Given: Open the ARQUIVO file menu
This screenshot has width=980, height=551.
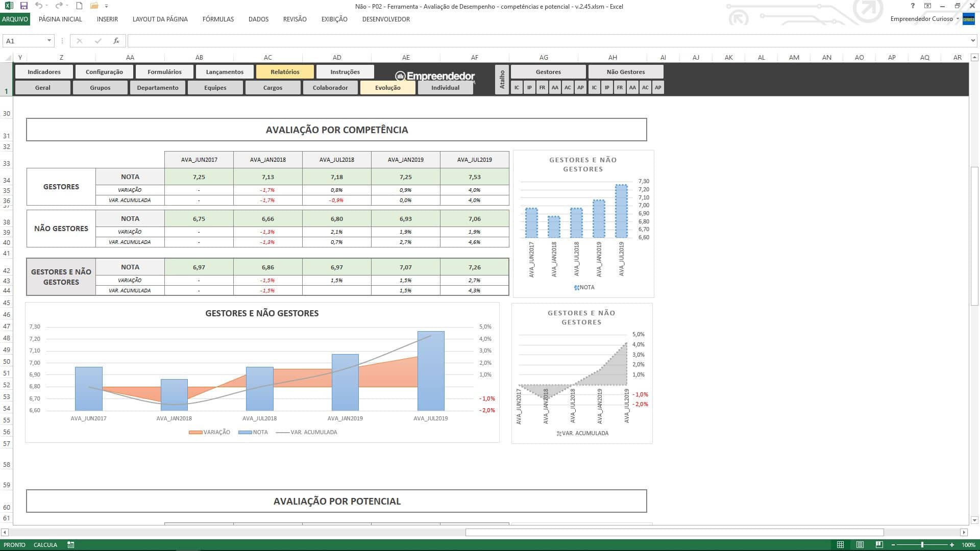Looking at the screenshot, I should 15,19.
